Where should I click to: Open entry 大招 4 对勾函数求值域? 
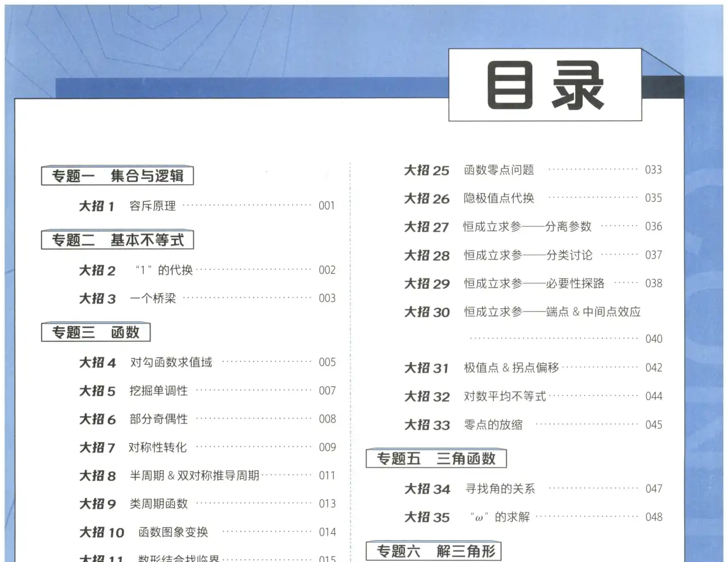(207, 362)
